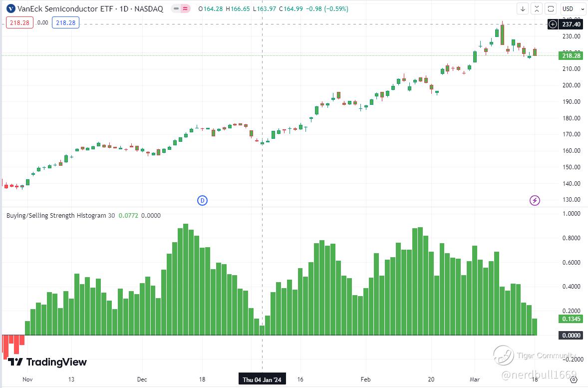
Task: Click the O164.28 open value in header
Action: pos(211,8)
